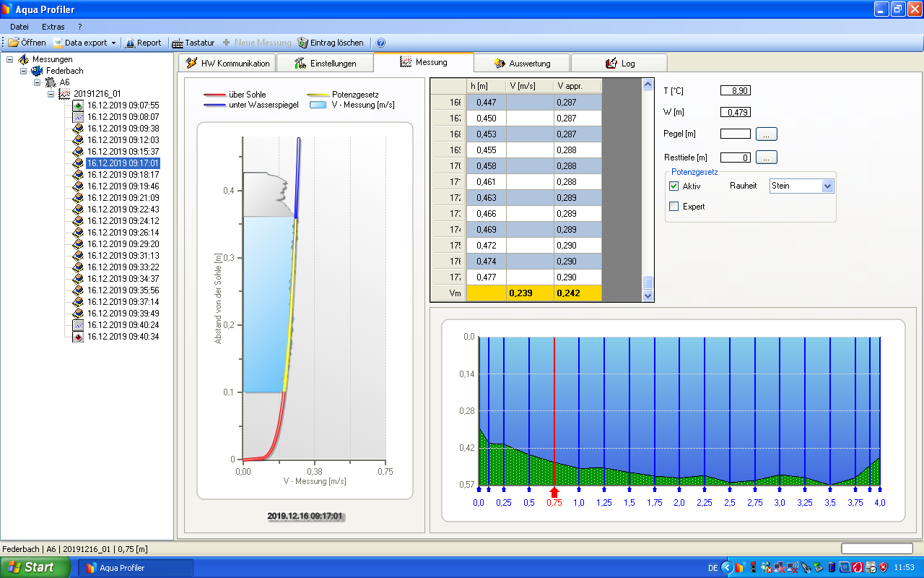Click the Federbach fish icon
The width and height of the screenshot is (924, 578).
[37, 71]
